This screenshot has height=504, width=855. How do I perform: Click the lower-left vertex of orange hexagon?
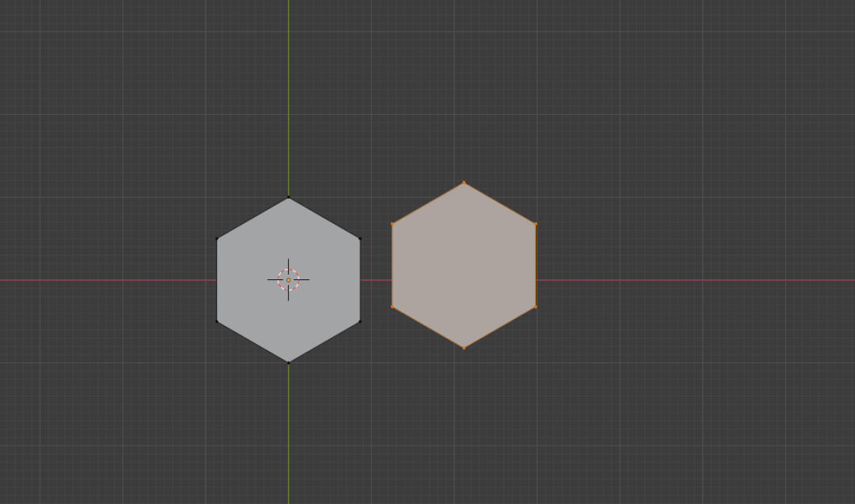[x=393, y=307]
